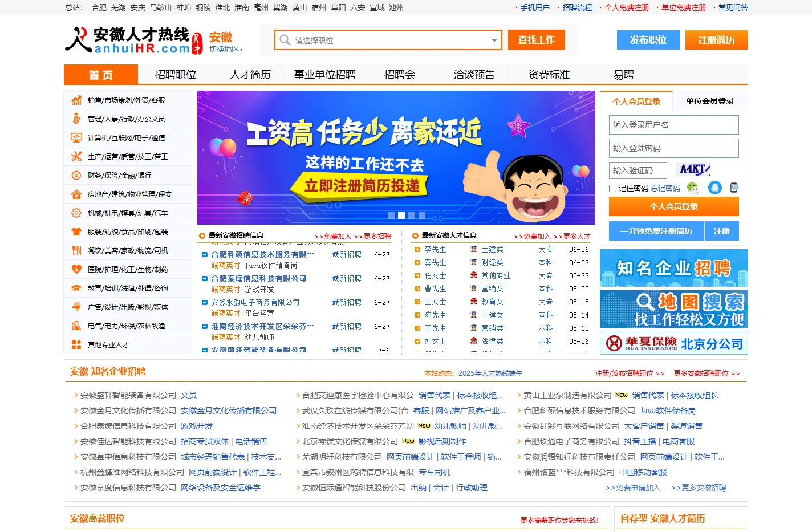Viewport: 812px width, 532px height.
Task: Click the captcha image A4KT
Action: point(693,169)
